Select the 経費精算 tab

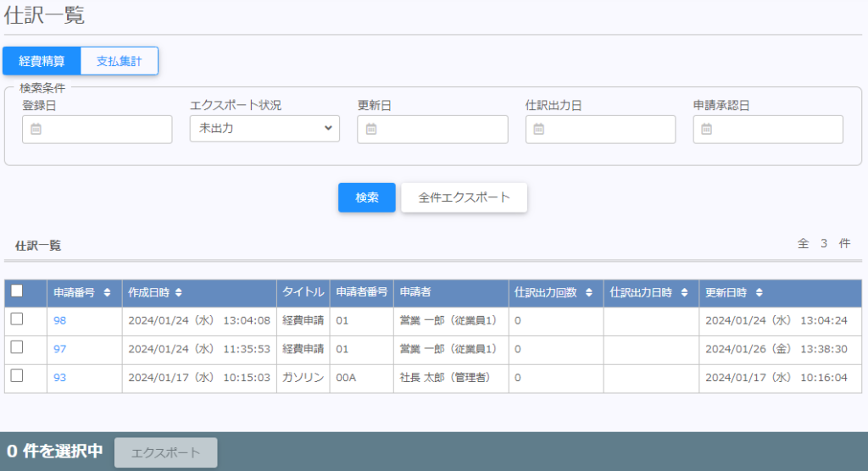click(42, 61)
